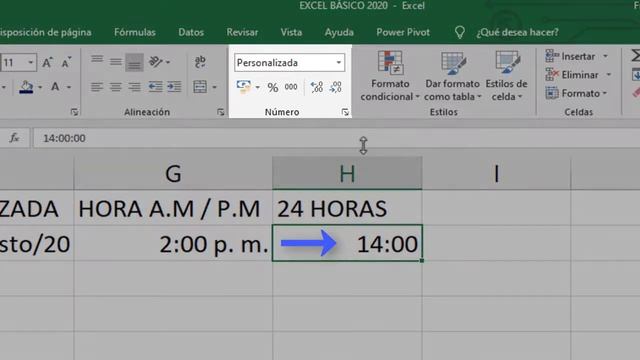Open Formato cells menu
This screenshot has width=640, height=360.
(577, 93)
